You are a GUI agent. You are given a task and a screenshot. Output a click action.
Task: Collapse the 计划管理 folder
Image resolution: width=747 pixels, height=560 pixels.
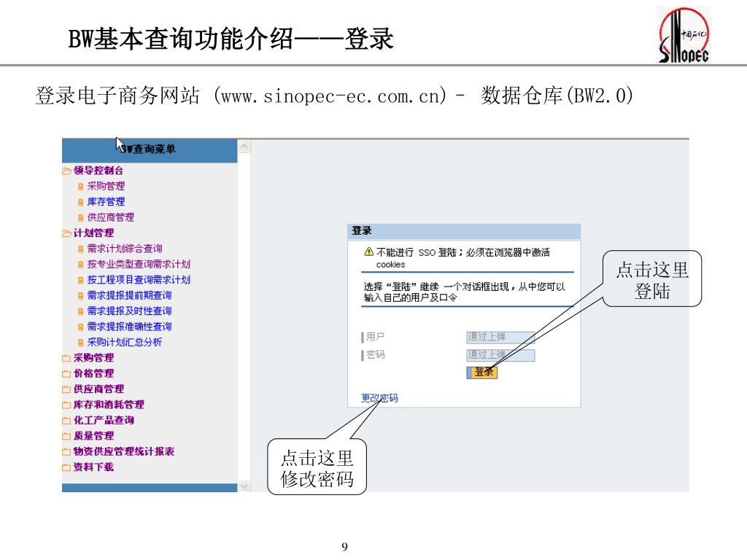coord(66,233)
